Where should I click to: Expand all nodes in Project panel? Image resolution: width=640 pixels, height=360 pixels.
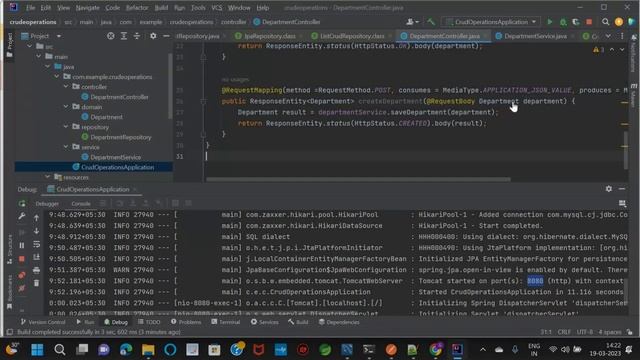(x=124, y=36)
